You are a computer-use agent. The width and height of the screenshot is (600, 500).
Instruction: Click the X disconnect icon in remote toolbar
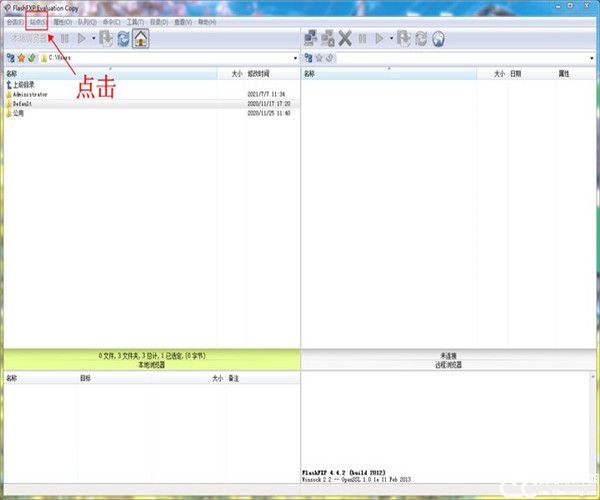pyautogui.click(x=345, y=39)
